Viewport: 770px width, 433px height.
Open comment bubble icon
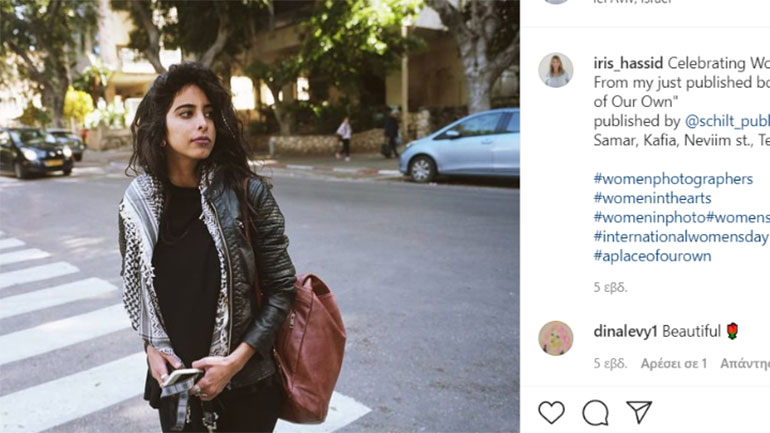coord(596,412)
